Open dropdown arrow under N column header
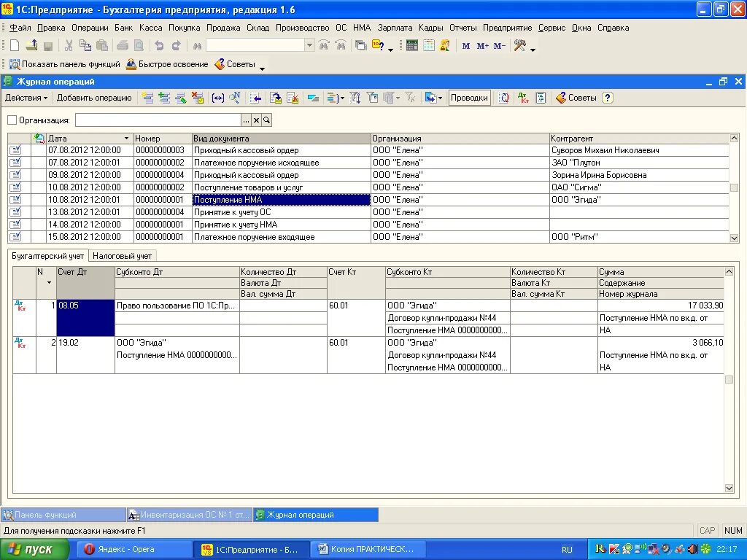This screenshot has height=560, width=747. (49, 283)
